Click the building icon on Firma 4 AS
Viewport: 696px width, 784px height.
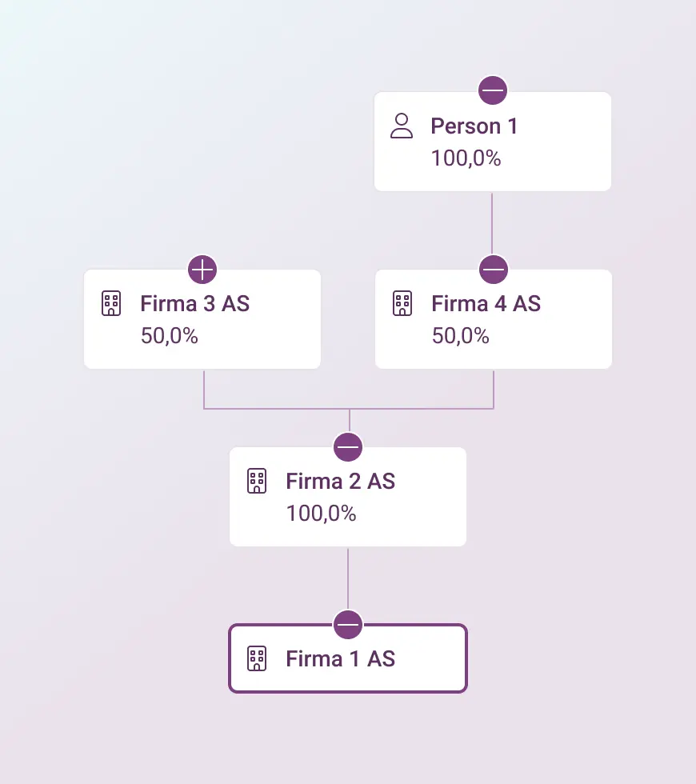(x=402, y=303)
